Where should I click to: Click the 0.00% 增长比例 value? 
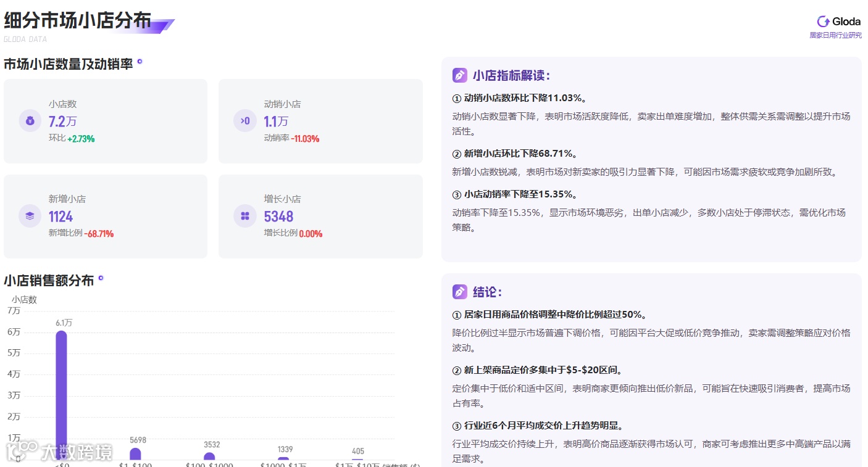311,234
